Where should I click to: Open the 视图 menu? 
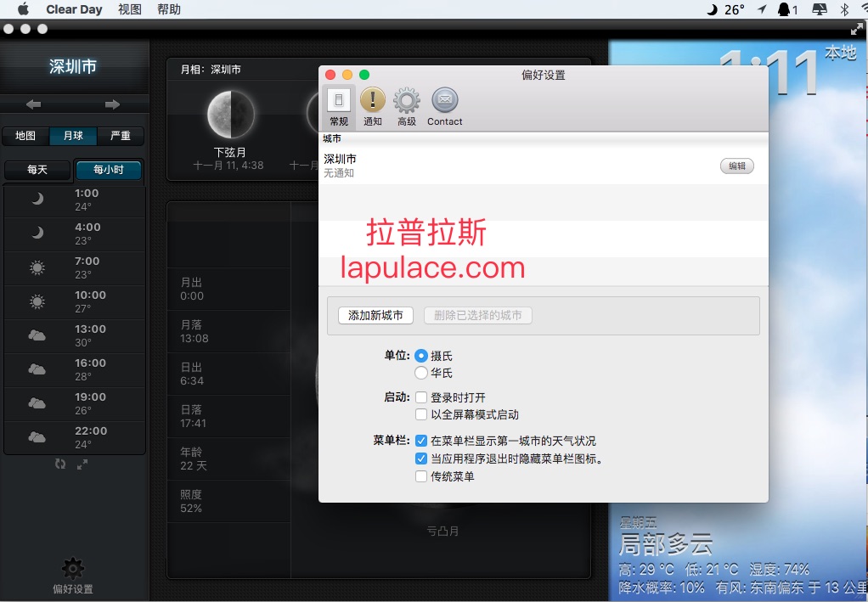coord(130,9)
